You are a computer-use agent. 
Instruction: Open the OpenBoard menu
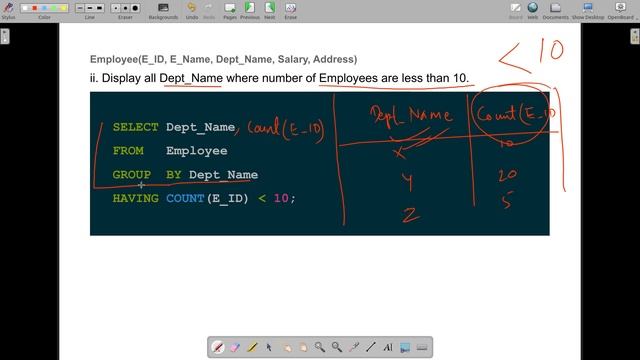[x=621, y=10]
